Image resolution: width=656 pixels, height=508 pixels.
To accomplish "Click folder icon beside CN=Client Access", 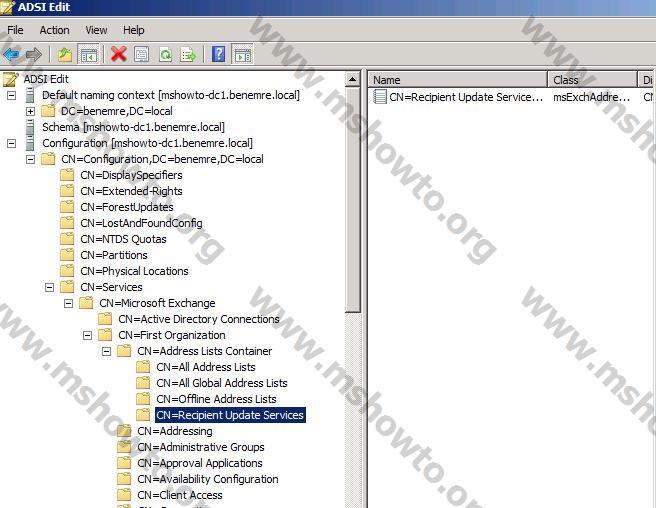I will (x=124, y=495).
